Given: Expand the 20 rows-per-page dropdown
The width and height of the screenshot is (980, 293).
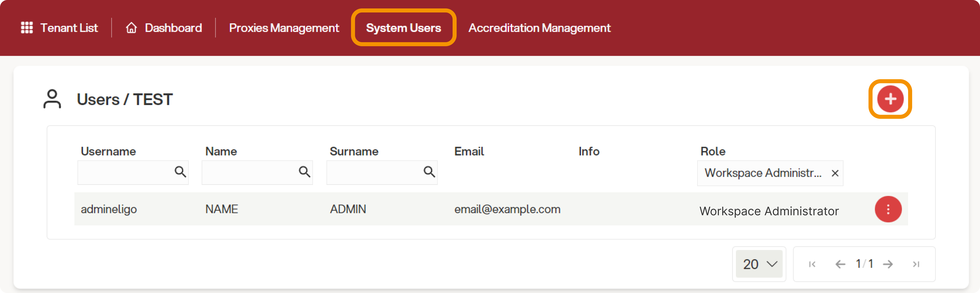Looking at the screenshot, I should click(759, 264).
